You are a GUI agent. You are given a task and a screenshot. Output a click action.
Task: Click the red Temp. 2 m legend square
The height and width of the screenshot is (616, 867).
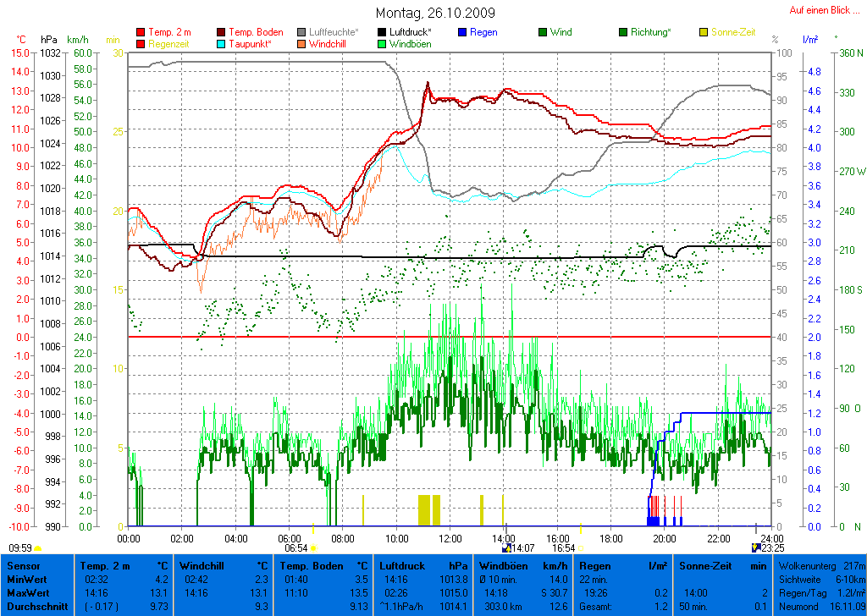141,32
